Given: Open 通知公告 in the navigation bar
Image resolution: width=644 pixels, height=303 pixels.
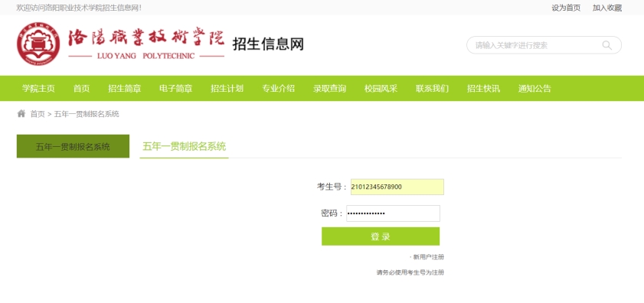Looking at the screenshot, I should (534, 88).
